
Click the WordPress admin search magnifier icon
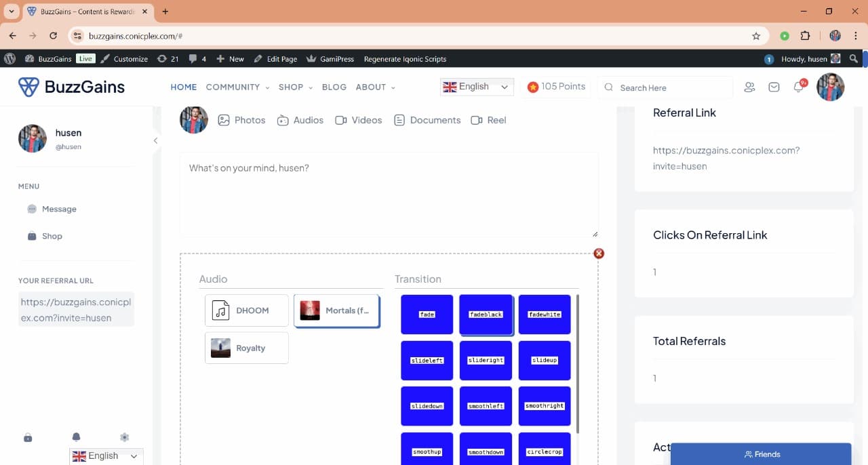click(854, 59)
